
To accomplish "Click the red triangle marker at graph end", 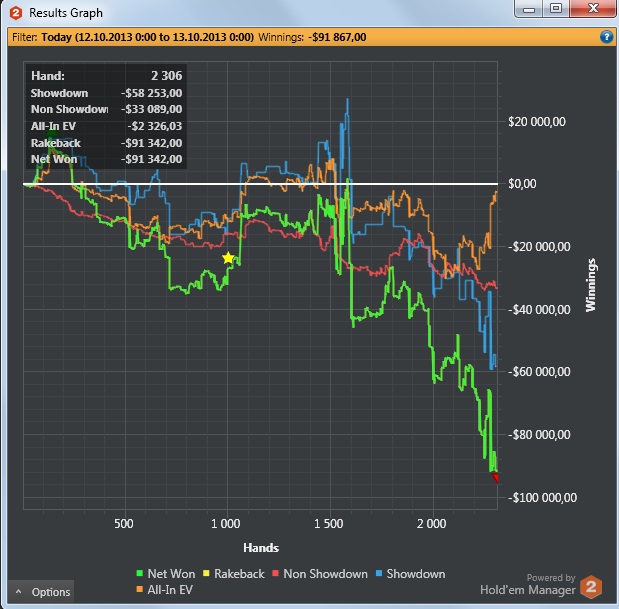I will point(495,478).
